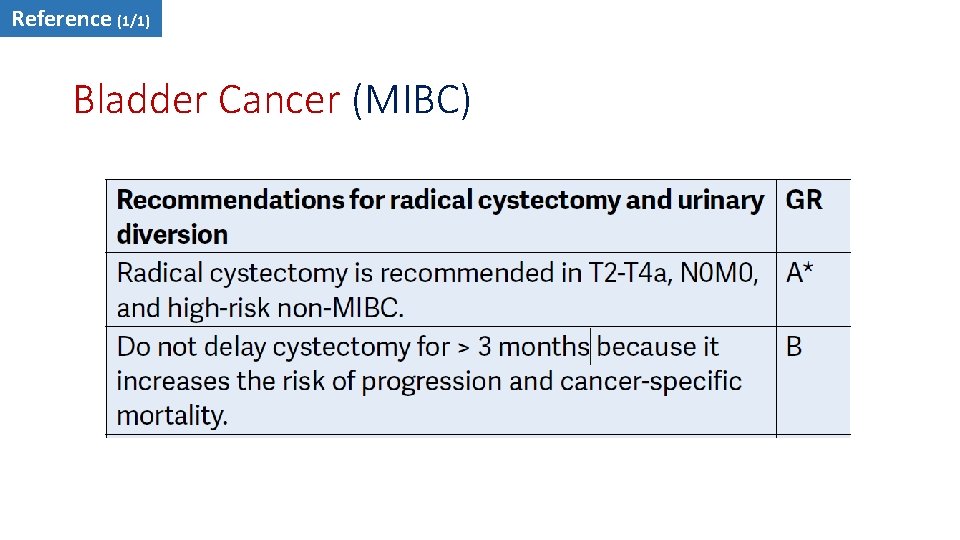
Task: Click the red "Bladder Cancer" title text
Action: pos(207,100)
